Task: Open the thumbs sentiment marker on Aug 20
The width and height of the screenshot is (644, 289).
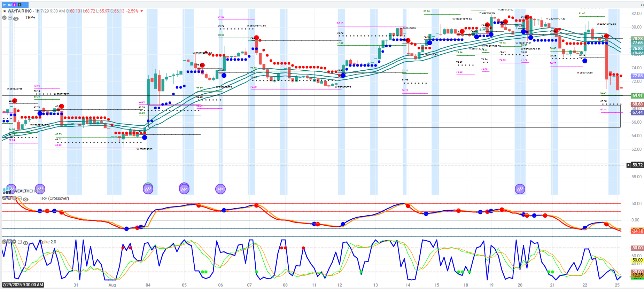Action: pyautogui.click(x=520, y=189)
